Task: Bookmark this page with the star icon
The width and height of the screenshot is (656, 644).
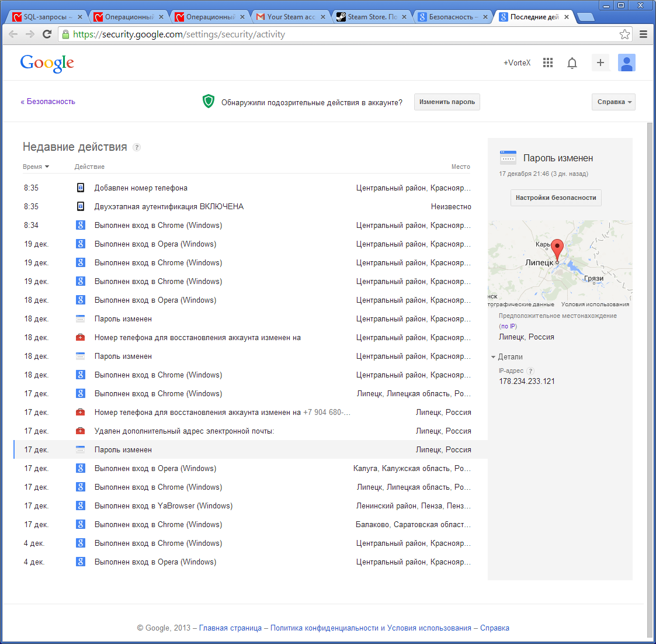Action: (624, 34)
